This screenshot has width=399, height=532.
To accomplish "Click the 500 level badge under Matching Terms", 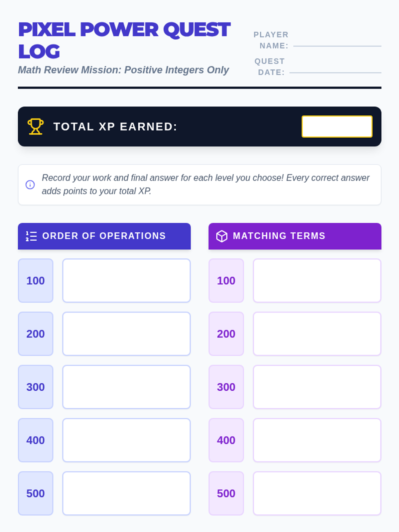I will [x=226, y=493].
